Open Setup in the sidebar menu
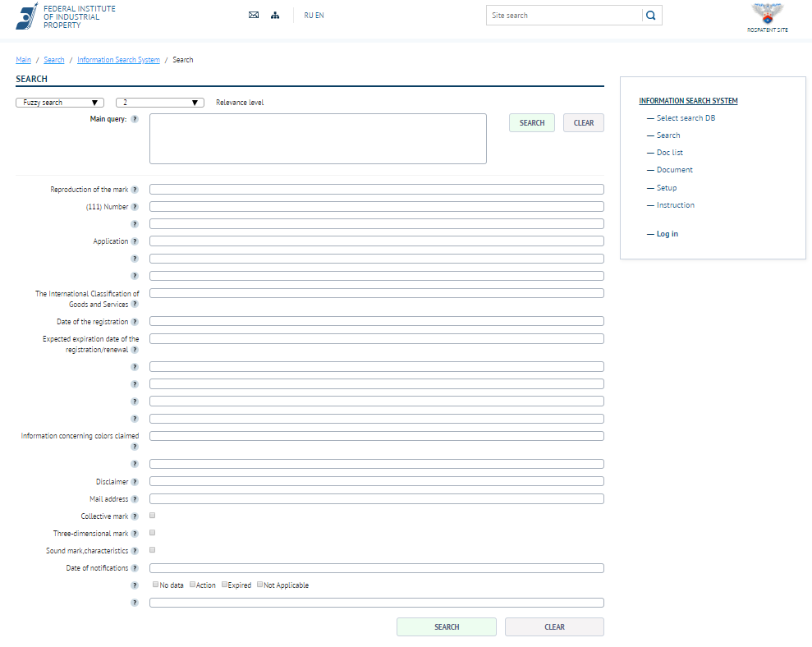Image resolution: width=812 pixels, height=647 pixels. (667, 187)
